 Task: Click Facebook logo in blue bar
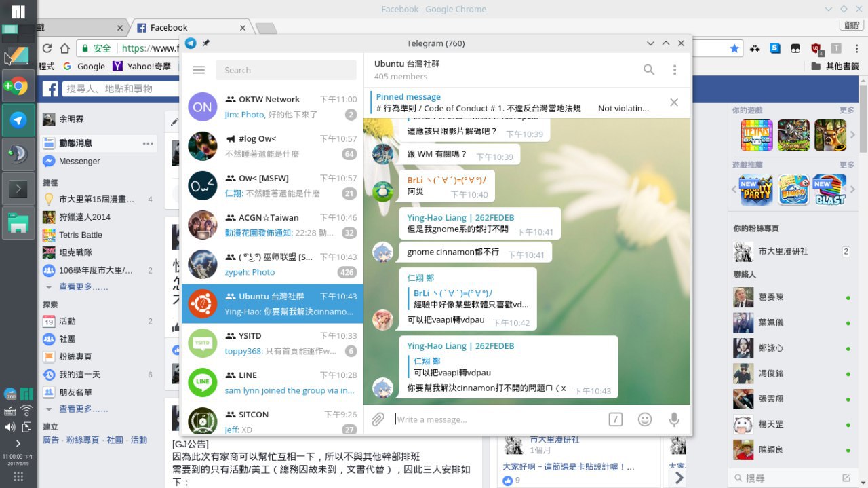point(50,88)
